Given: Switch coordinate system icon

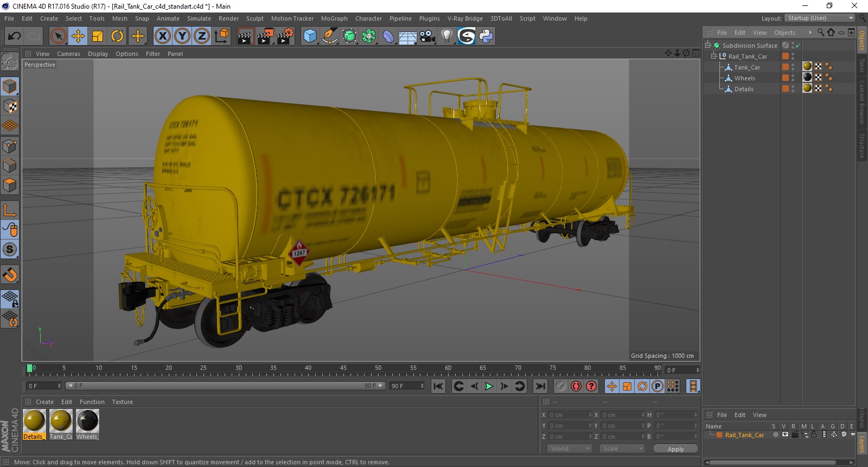Looking at the screenshot, I should 221,36.
